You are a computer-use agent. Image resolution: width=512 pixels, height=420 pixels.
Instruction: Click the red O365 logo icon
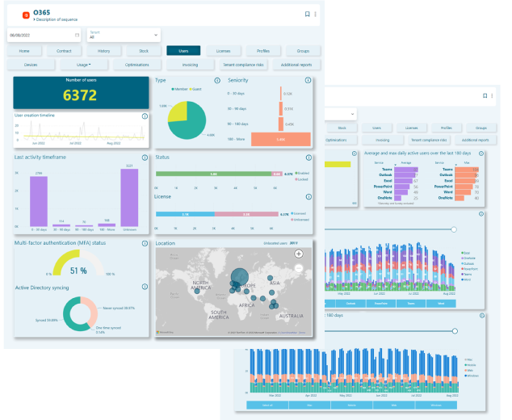pos(26,15)
